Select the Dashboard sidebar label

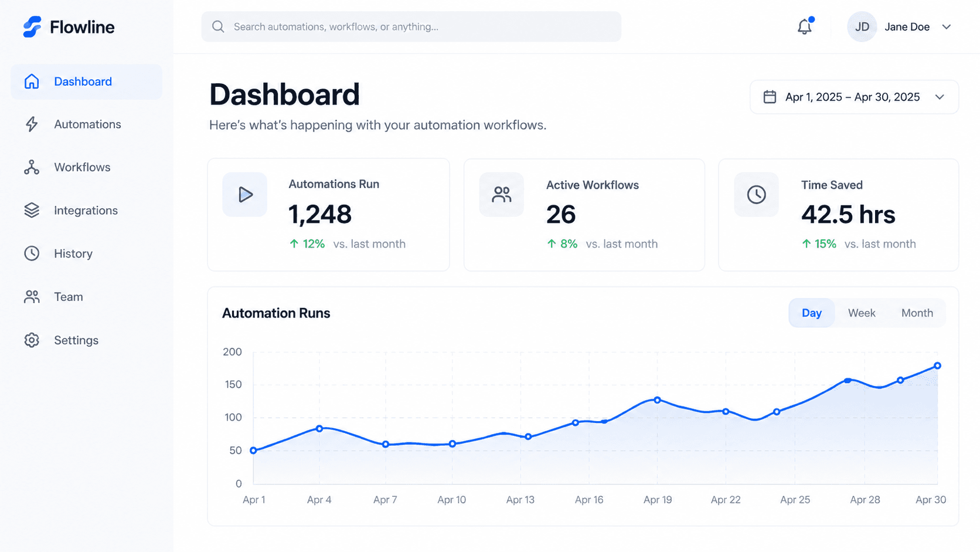(83, 82)
